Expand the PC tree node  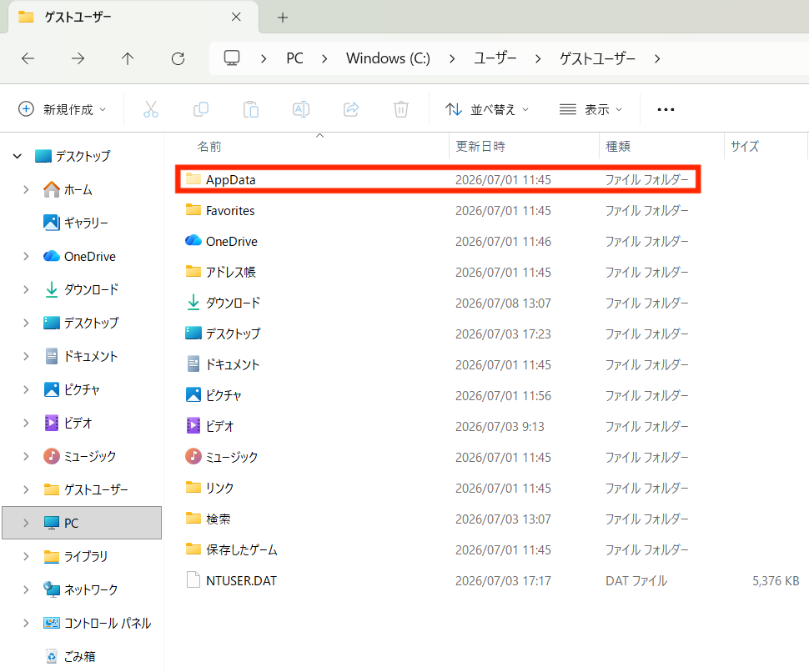point(26,523)
